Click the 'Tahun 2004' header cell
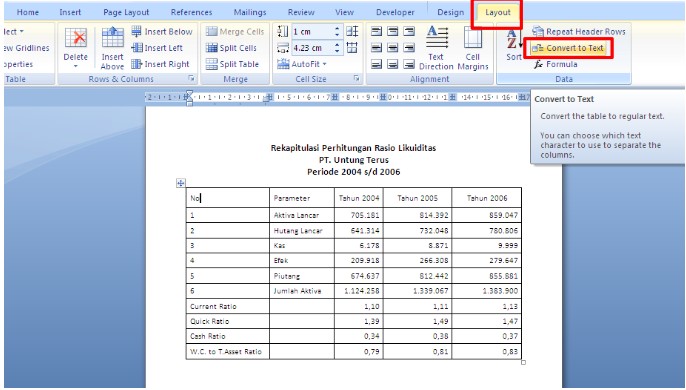 pos(359,198)
